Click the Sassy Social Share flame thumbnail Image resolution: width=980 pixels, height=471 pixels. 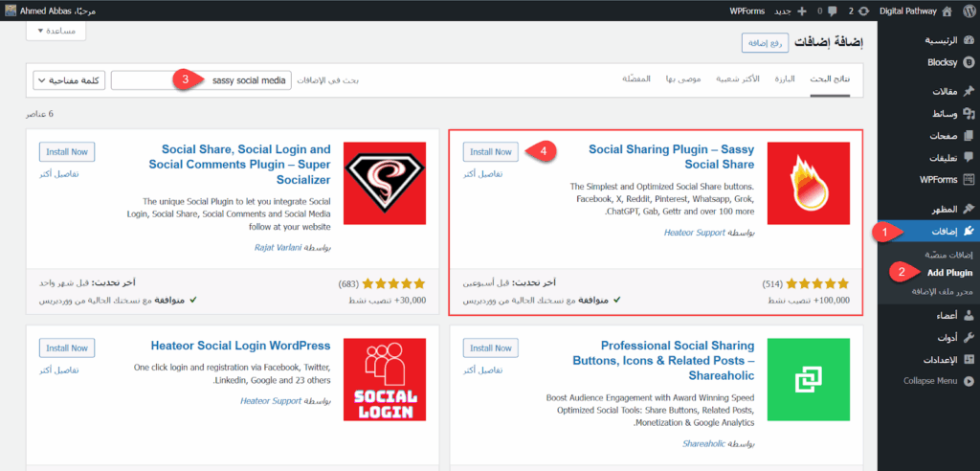click(808, 183)
